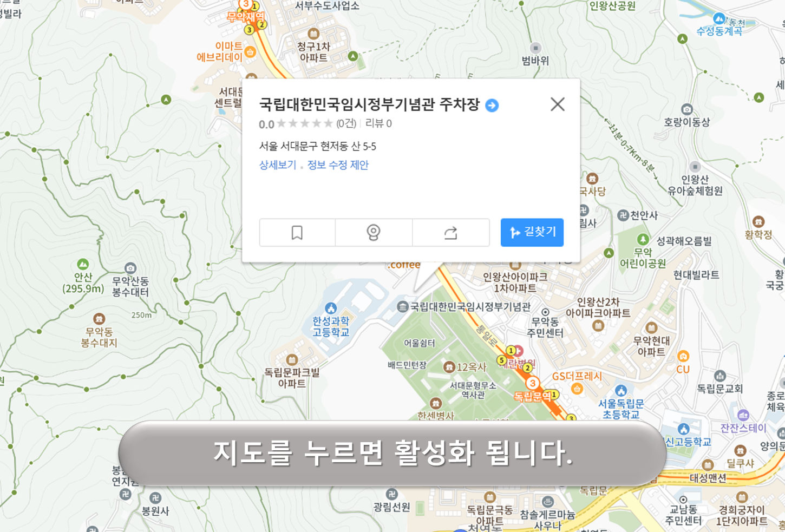This screenshot has width=785, height=532.
Task: Click the blue arrow beside the parking lot name
Action: coord(490,106)
